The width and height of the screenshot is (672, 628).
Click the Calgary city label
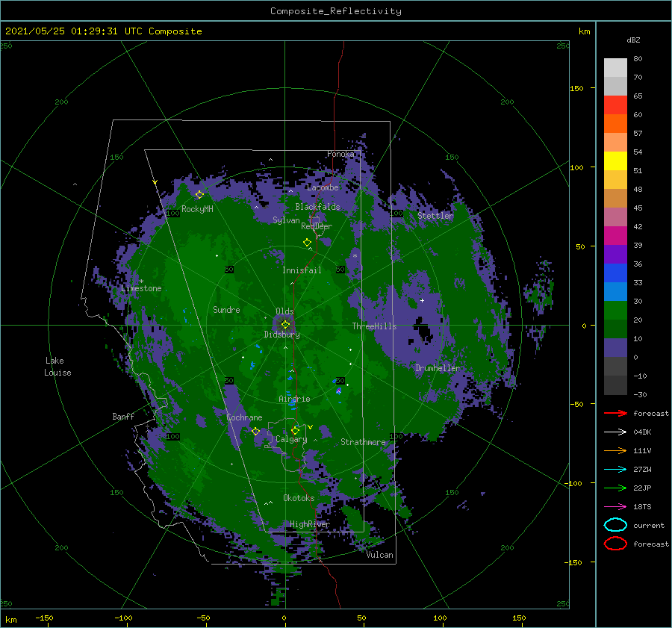point(291,439)
